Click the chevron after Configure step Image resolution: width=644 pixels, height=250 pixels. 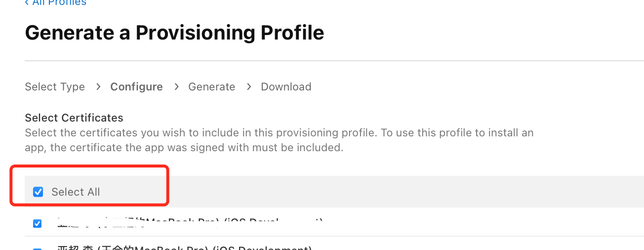pyautogui.click(x=176, y=87)
